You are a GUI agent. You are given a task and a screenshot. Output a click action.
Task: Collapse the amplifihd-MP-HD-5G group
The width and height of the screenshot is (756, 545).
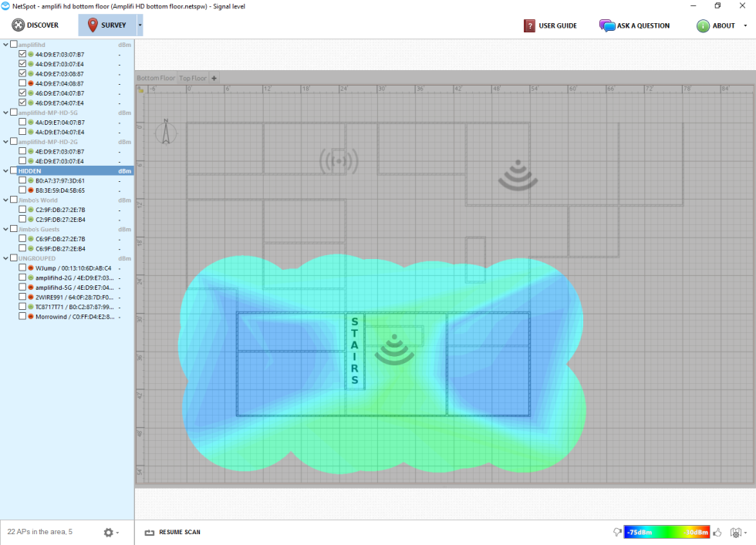click(x=6, y=113)
